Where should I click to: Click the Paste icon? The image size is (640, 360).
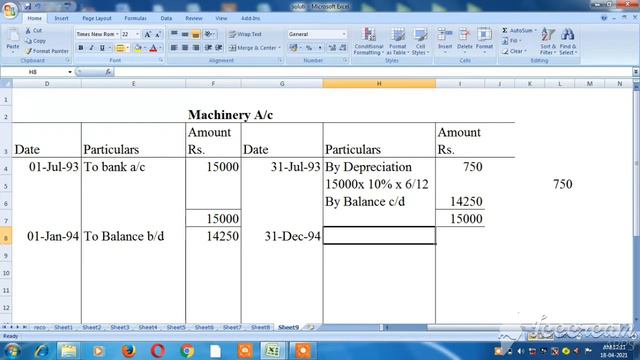pos(13,36)
